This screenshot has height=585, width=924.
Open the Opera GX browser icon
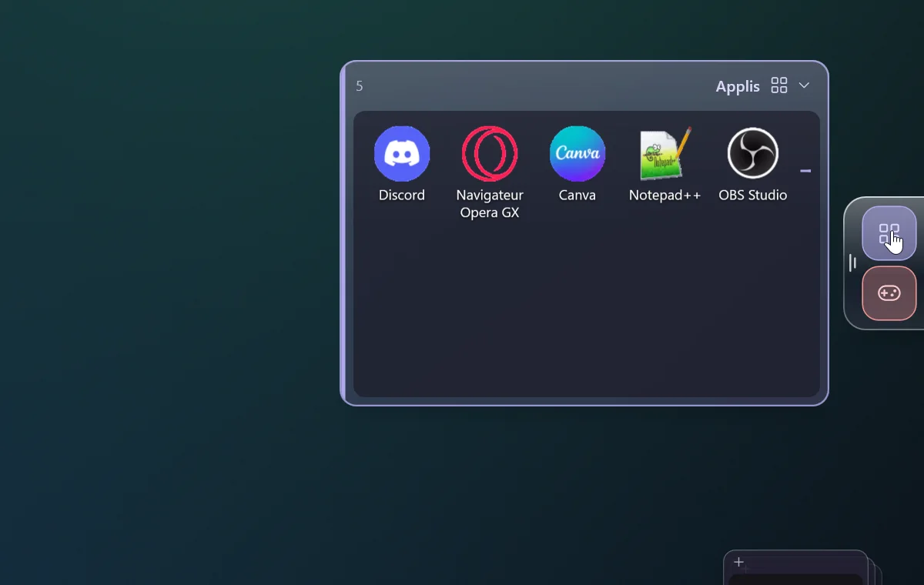(490, 154)
